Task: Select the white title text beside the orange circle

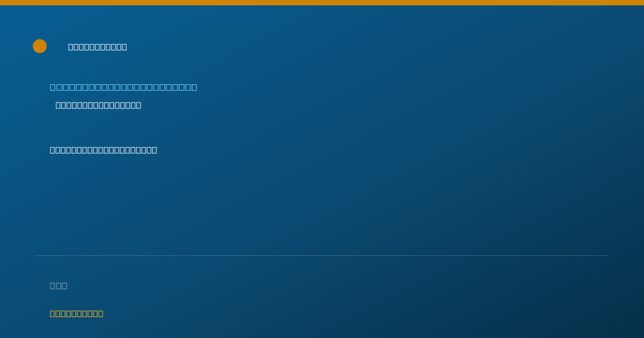Action: 98,47
